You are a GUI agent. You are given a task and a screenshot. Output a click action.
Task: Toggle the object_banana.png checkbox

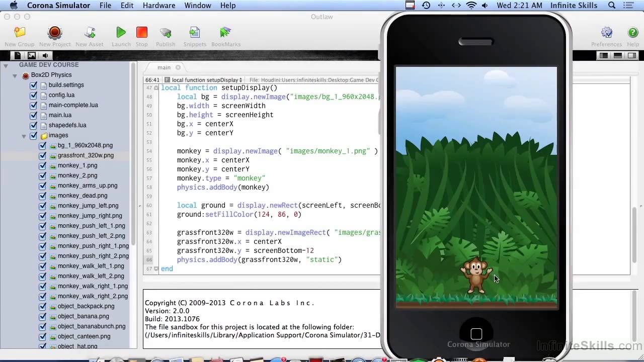(43, 317)
